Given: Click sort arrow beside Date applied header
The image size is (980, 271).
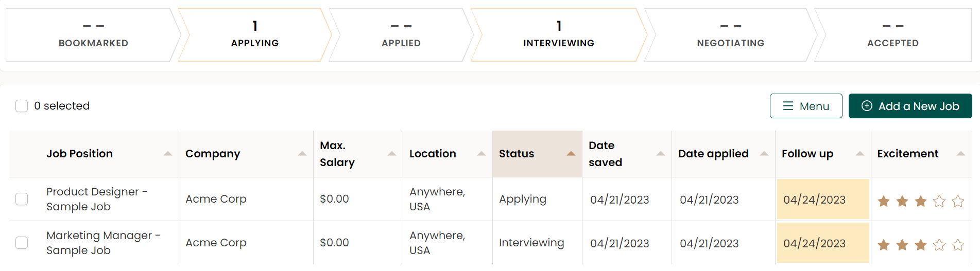Looking at the screenshot, I should (764, 154).
